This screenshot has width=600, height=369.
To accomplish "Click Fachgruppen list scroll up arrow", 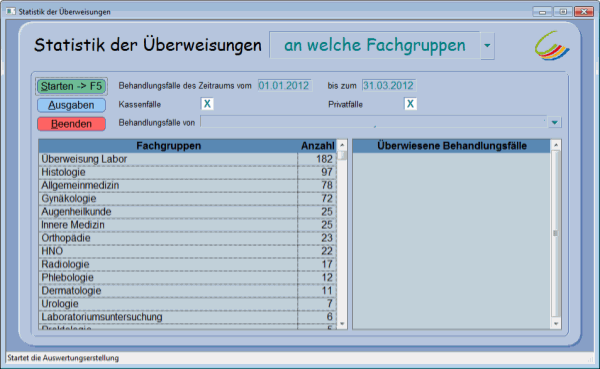I will pyautogui.click(x=342, y=145).
